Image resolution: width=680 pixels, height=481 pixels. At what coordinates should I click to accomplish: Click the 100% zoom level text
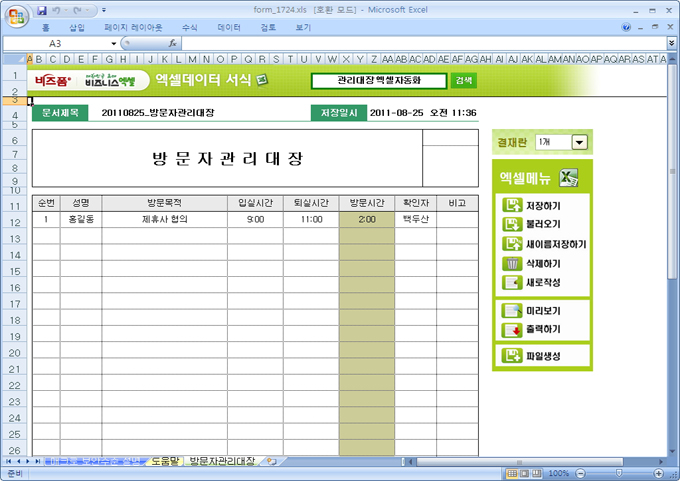click(x=559, y=473)
